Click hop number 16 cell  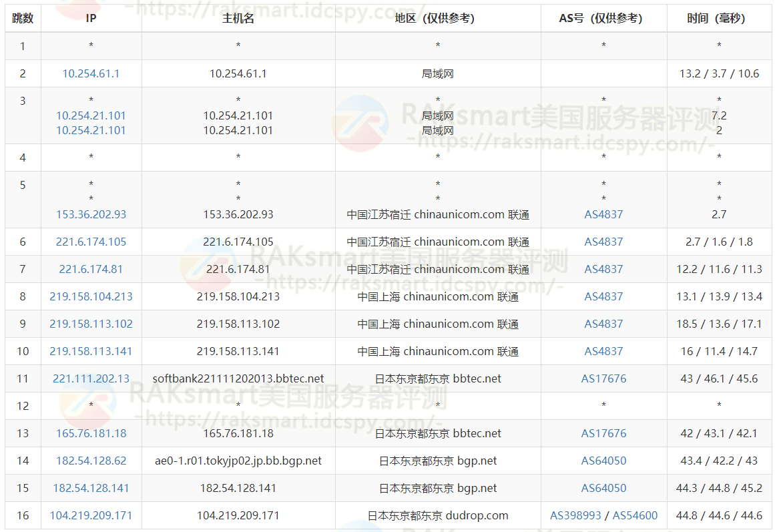click(x=23, y=515)
